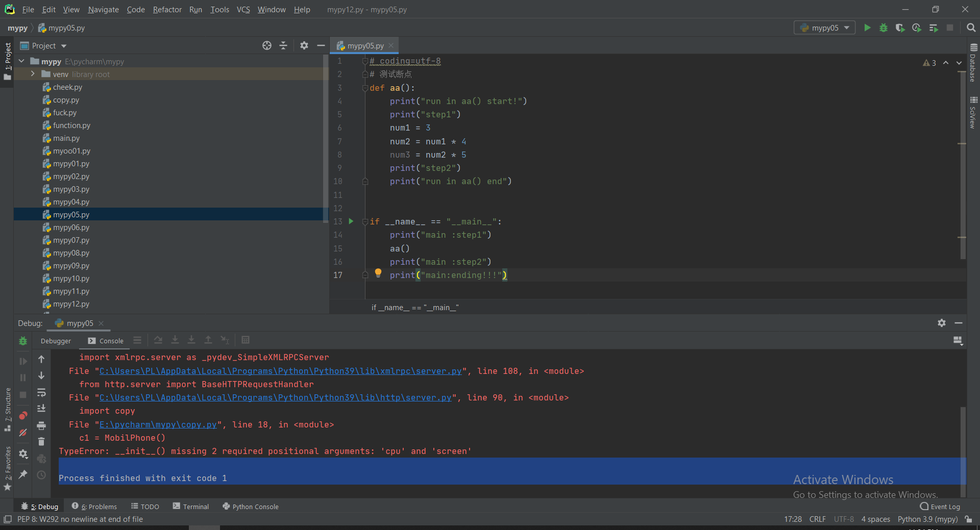Open mypy05 run configuration dropdown
This screenshot has height=530, width=980.
tap(825, 28)
